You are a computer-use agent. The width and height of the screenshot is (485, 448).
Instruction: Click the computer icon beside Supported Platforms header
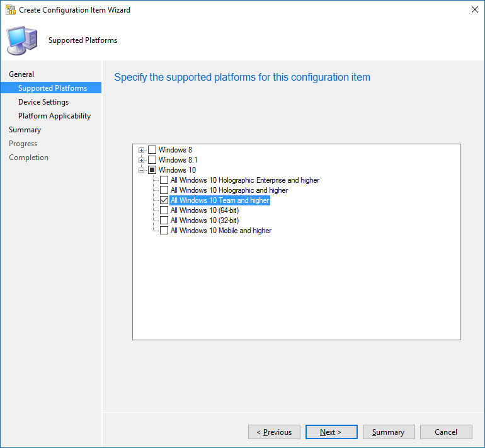[x=22, y=40]
